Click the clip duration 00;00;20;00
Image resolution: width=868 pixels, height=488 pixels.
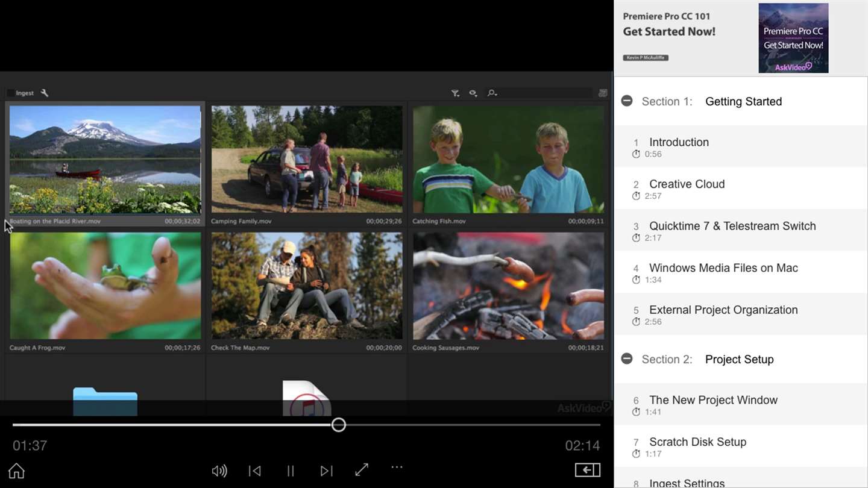384,348
